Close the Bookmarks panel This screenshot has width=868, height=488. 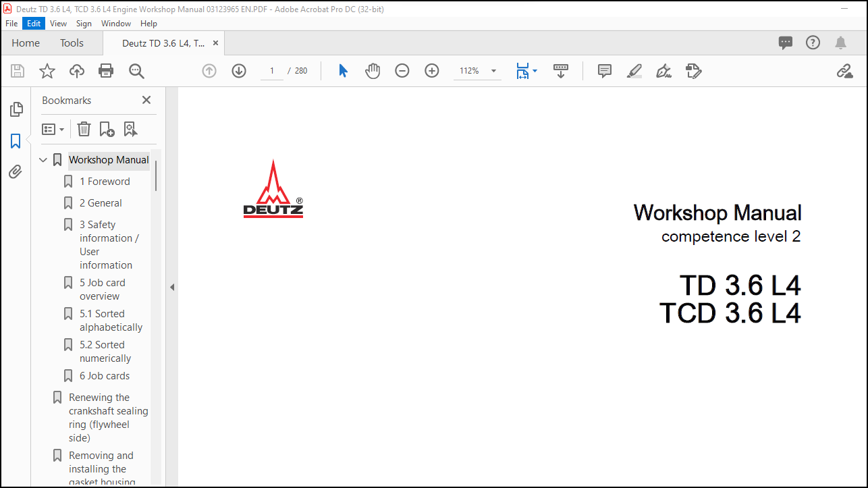tap(146, 100)
